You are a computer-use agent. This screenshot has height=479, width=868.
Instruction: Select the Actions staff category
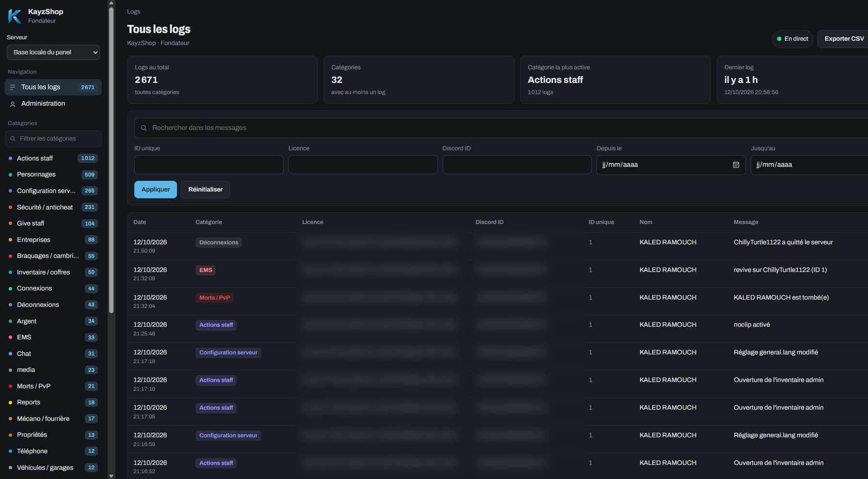tap(53, 159)
